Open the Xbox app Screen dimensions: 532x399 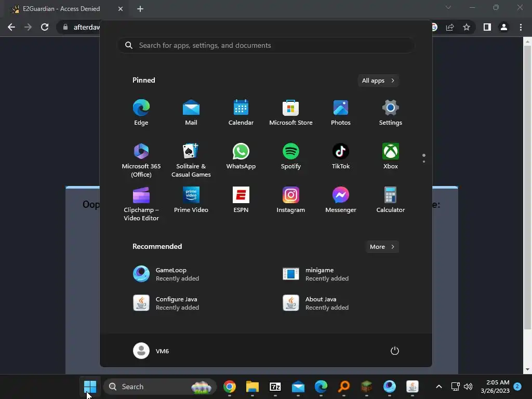(391, 156)
